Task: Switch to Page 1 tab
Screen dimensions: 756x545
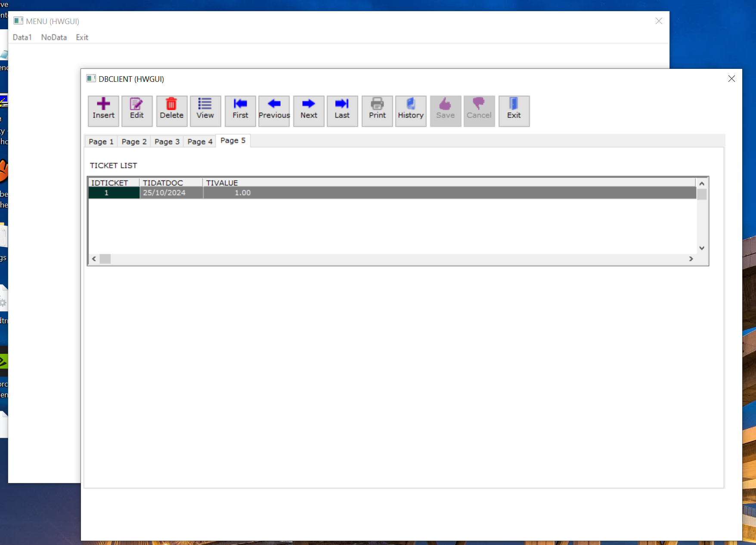Action: click(x=101, y=142)
